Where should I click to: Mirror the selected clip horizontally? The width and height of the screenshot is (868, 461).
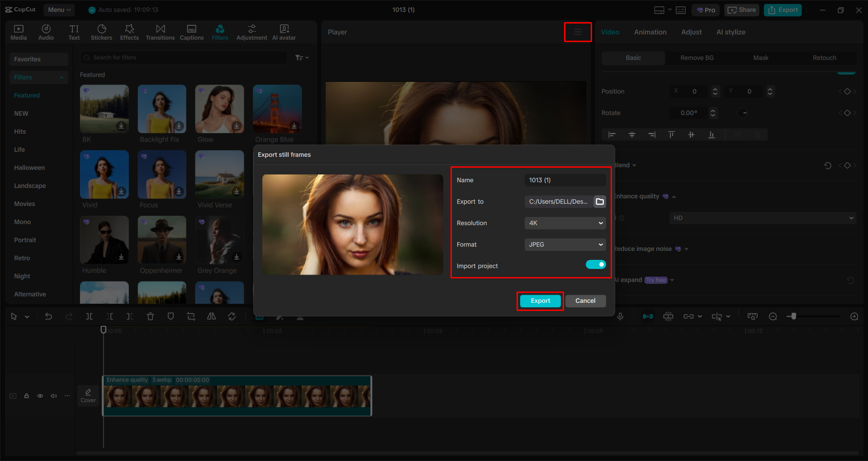(x=211, y=316)
